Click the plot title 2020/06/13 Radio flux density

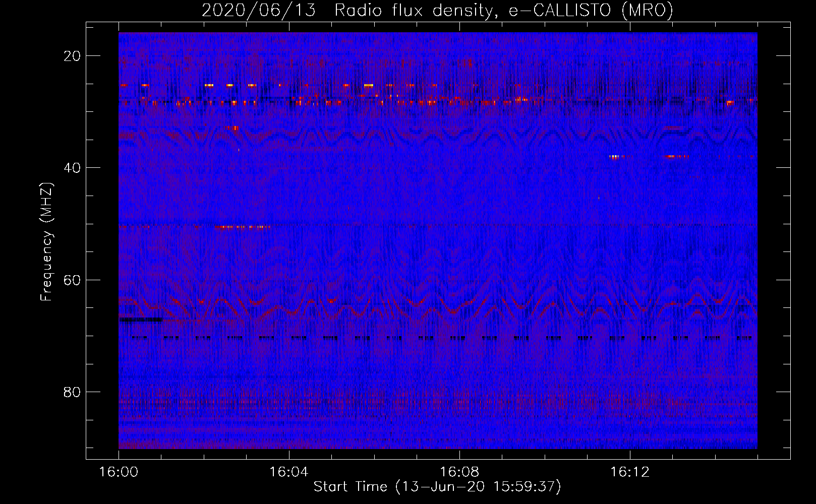tap(437, 10)
